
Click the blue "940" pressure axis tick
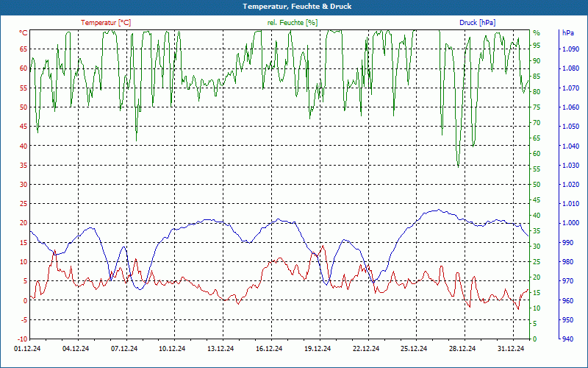[x=567, y=339]
